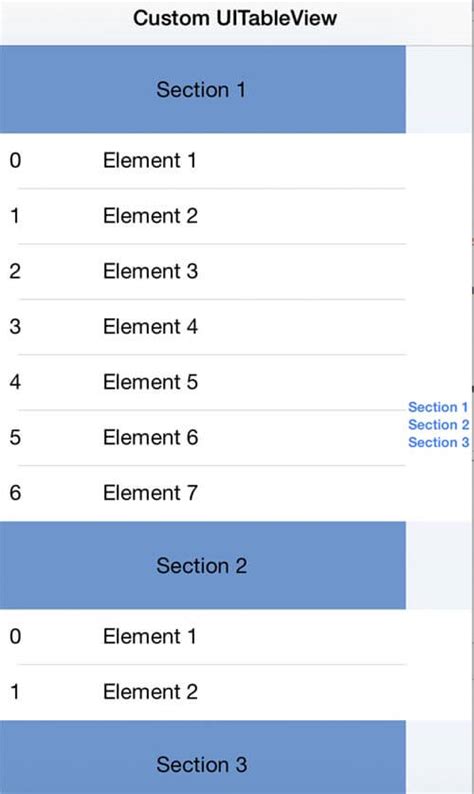This screenshot has width=474, height=794.
Task: Jump to Section 3 in index
Action: click(x=439, y=443)
